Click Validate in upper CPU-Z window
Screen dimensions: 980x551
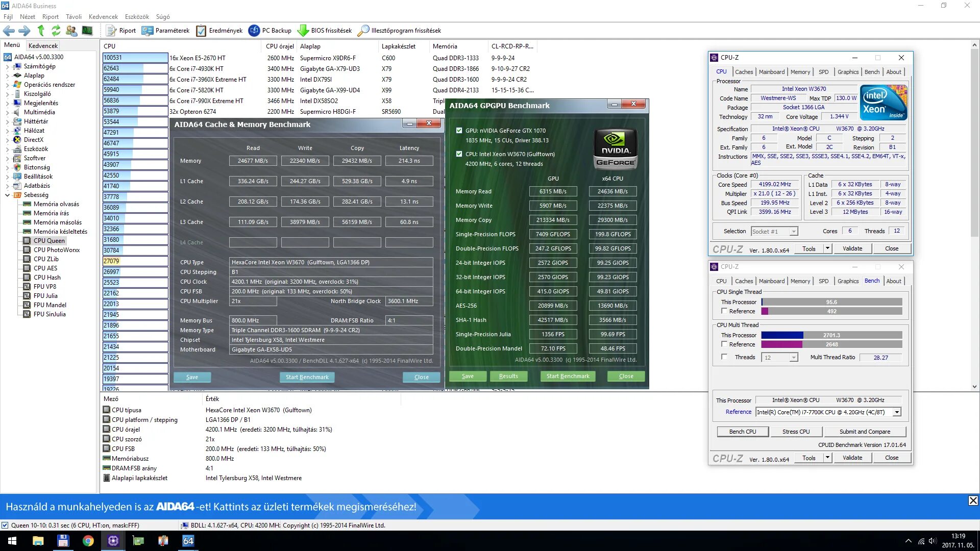tap(852, 248)
